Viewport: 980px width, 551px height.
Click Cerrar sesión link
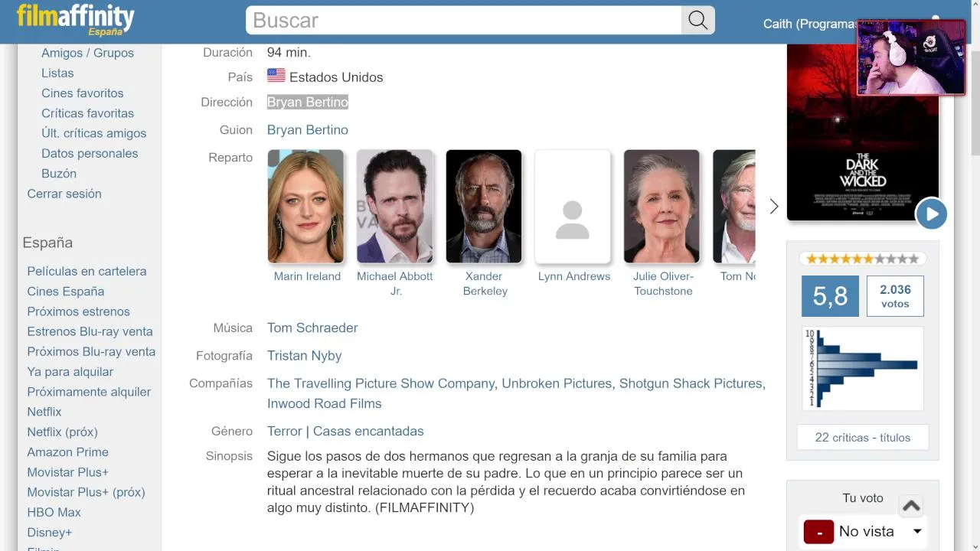point(64,194)
